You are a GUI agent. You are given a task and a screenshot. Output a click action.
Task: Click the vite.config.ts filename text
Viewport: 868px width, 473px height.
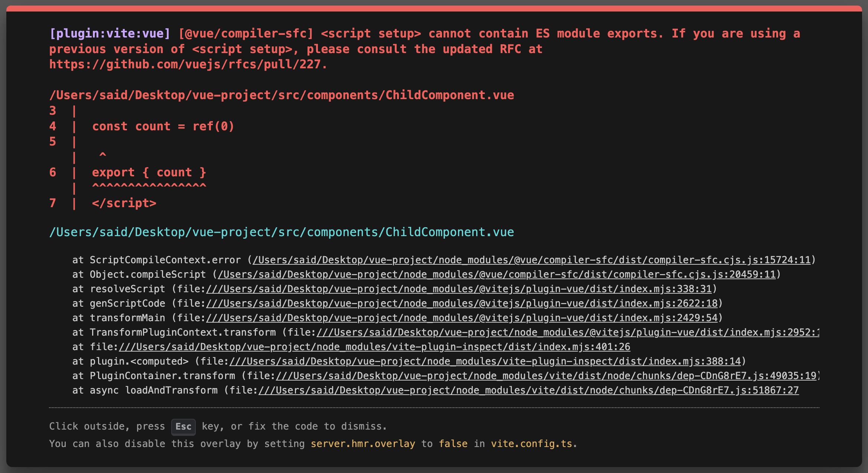tap(531, 444)
